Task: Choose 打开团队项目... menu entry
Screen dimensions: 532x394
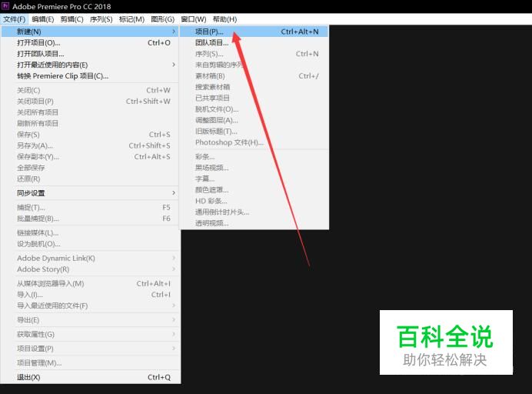Action: point(90,54)
